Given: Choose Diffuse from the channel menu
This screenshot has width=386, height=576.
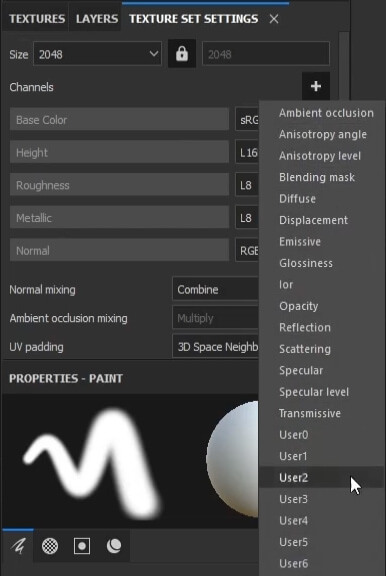Looking at the screenshot, I should coord(322,199).
